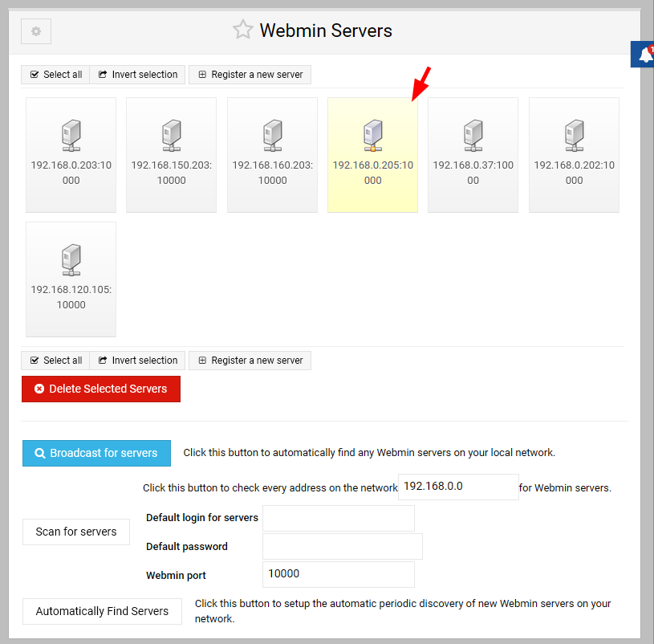Open server link 192.168.0.205:10000
This screenshot has height=644, width=654.
(x=373, y=173)
